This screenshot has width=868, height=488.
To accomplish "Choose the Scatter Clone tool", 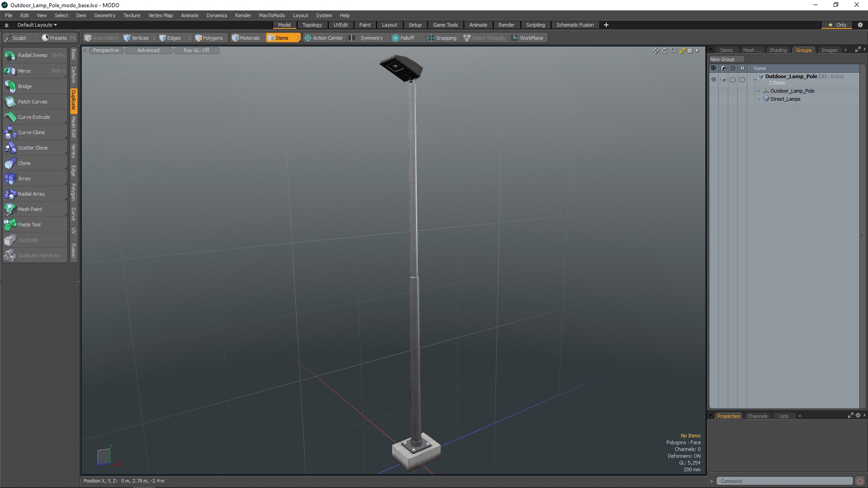I will coord(33,148).
